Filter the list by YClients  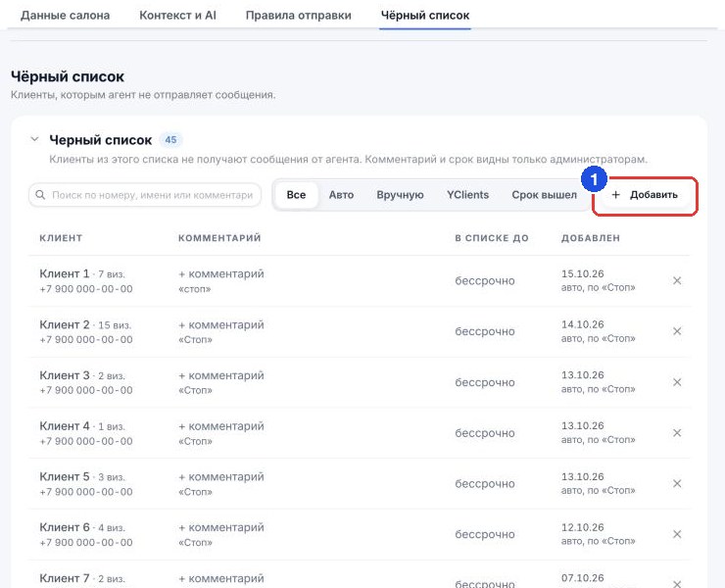(467, 195)
